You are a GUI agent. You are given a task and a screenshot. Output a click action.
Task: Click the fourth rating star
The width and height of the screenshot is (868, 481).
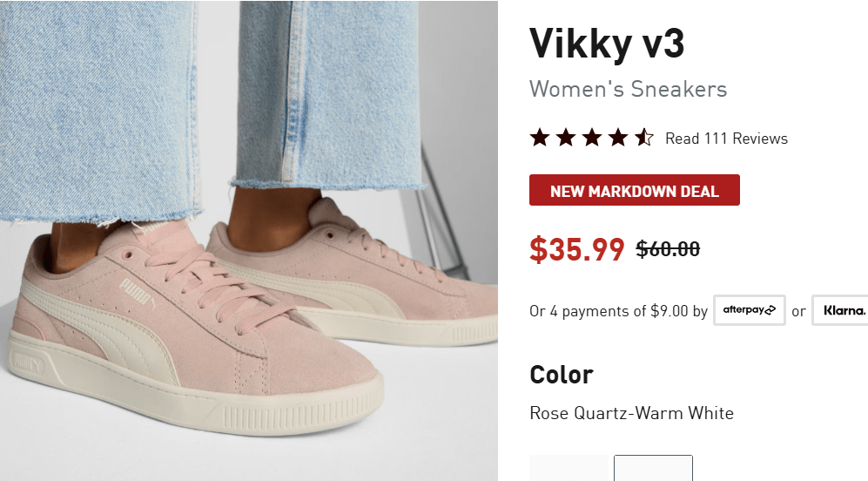pyautogui.click(x=618, y=138)
